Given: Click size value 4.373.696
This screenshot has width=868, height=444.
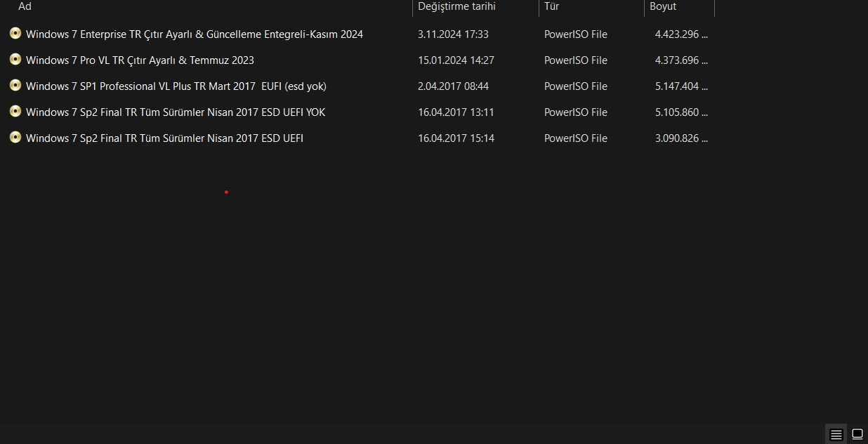Looking at the screenshot, I should click(681, 60).
